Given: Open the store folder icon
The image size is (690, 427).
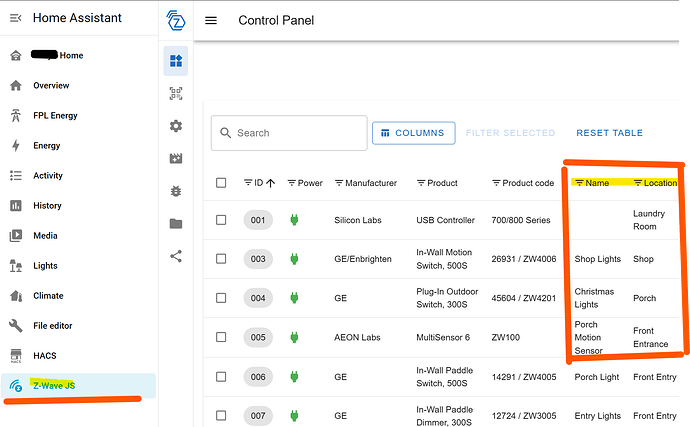Looking at the screenshot, I should pyautogui.click(x=176, y=223).
